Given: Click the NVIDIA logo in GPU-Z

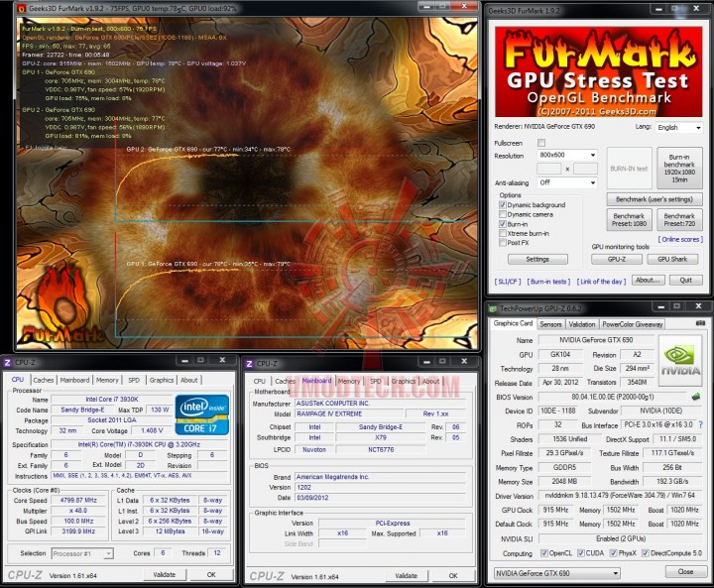Looking at the screenshot, I should point(680,361).
